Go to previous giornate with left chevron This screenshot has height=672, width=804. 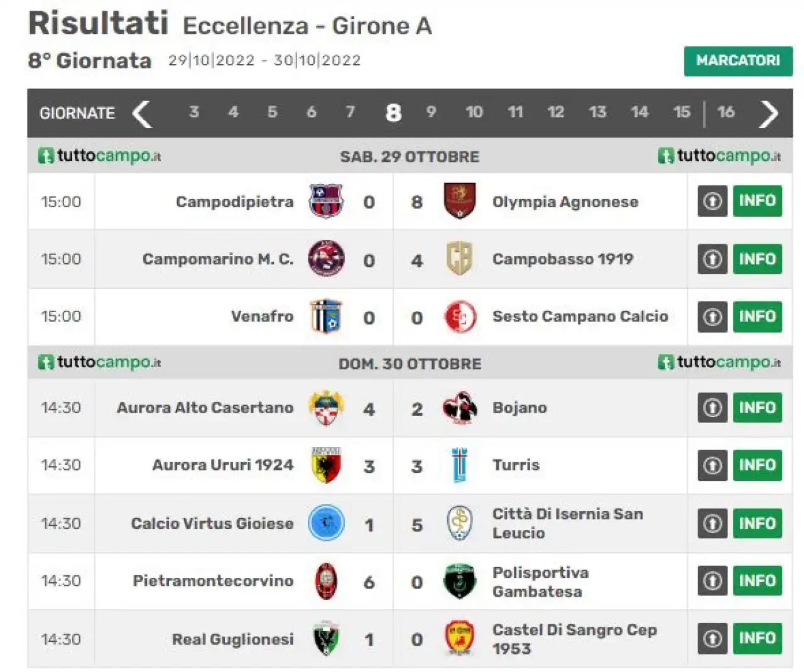click(x=142, y=114)
